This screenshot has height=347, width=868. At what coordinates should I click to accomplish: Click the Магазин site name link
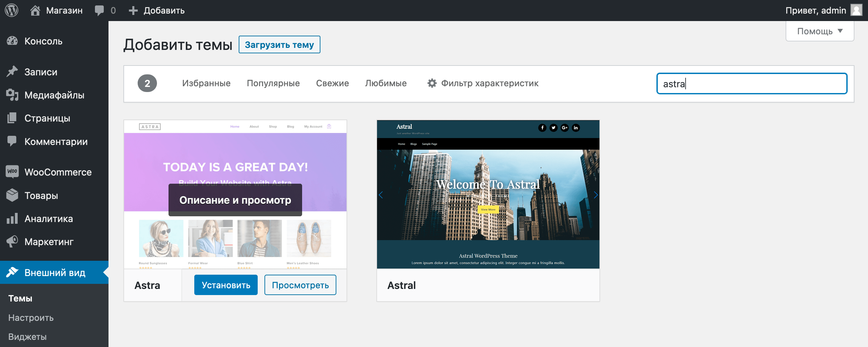(x=64, y=11)
